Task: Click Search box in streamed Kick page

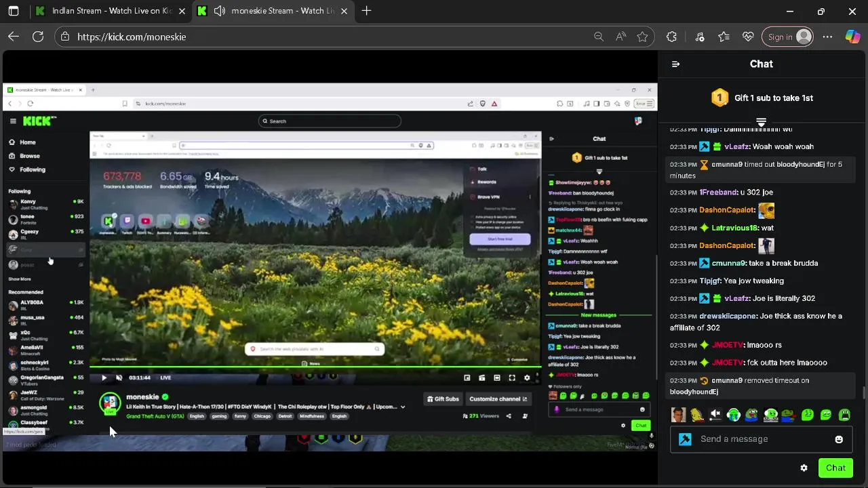Action: pos(330,121)
